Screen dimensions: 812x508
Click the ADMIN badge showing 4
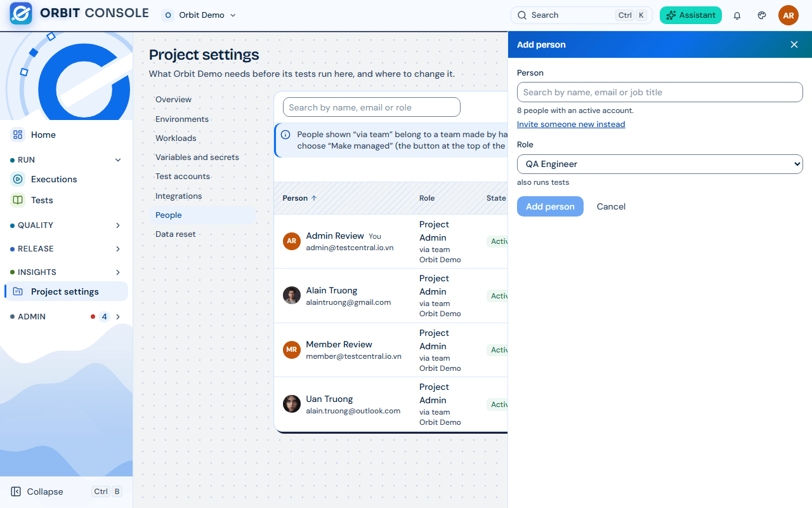pyautogui.click(x=104, y=316)
